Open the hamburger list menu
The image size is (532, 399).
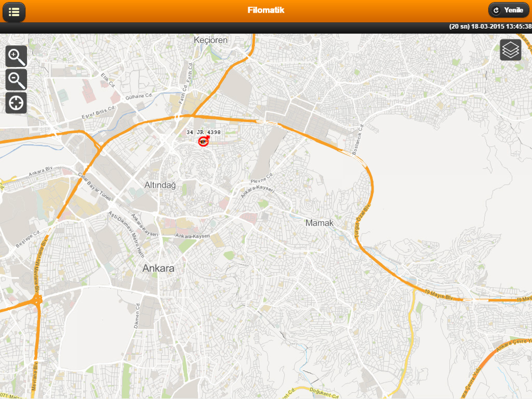tap(14, 12)
